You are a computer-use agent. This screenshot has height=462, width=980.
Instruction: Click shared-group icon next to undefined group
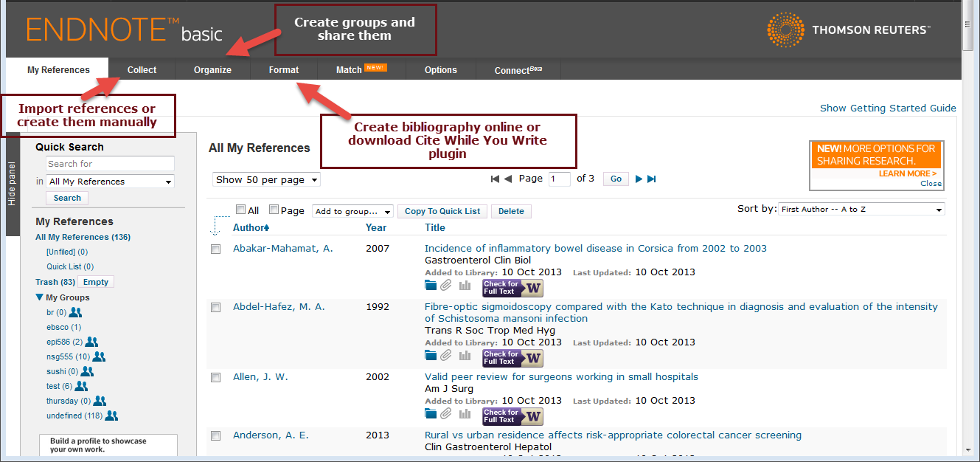point(111,416)
